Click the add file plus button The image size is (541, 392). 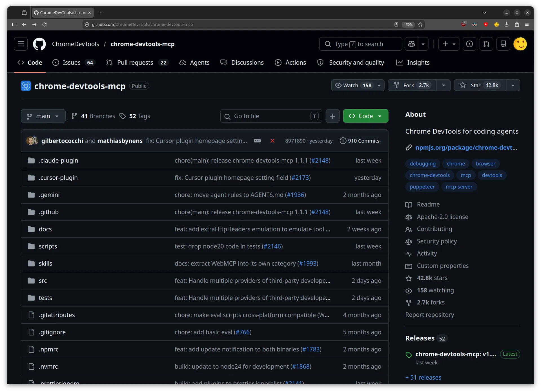[332, 116]
